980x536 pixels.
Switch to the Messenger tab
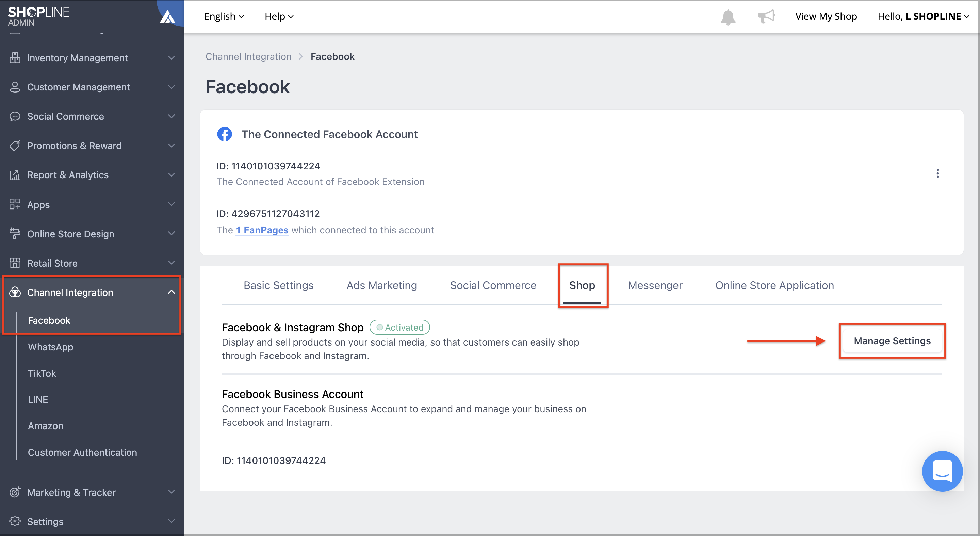(x=655, y=285)
